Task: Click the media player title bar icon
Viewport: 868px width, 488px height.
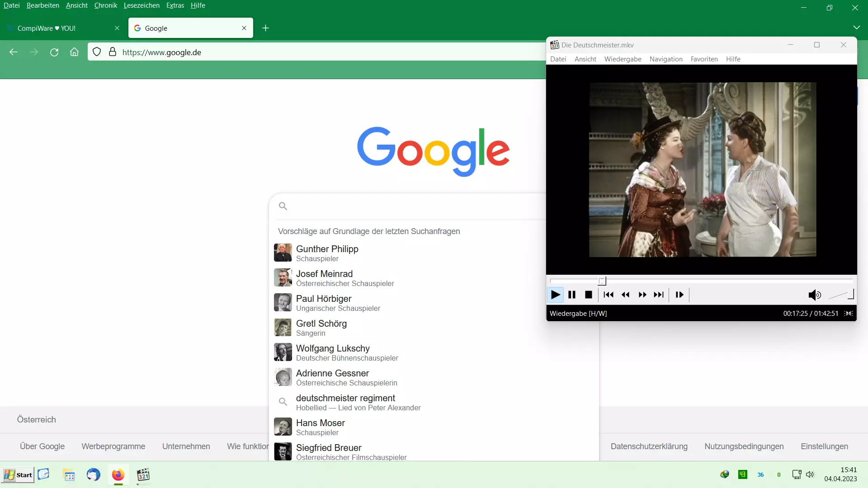Action: (555, 45)
